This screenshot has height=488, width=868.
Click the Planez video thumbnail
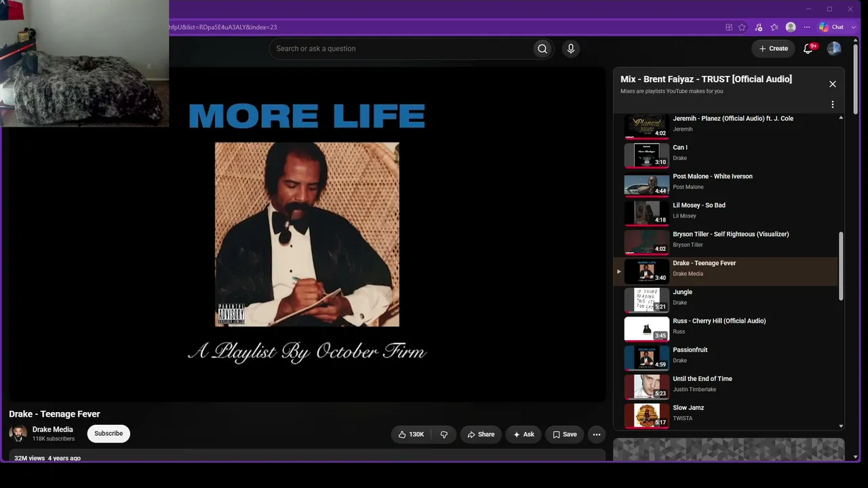point(646,126)
